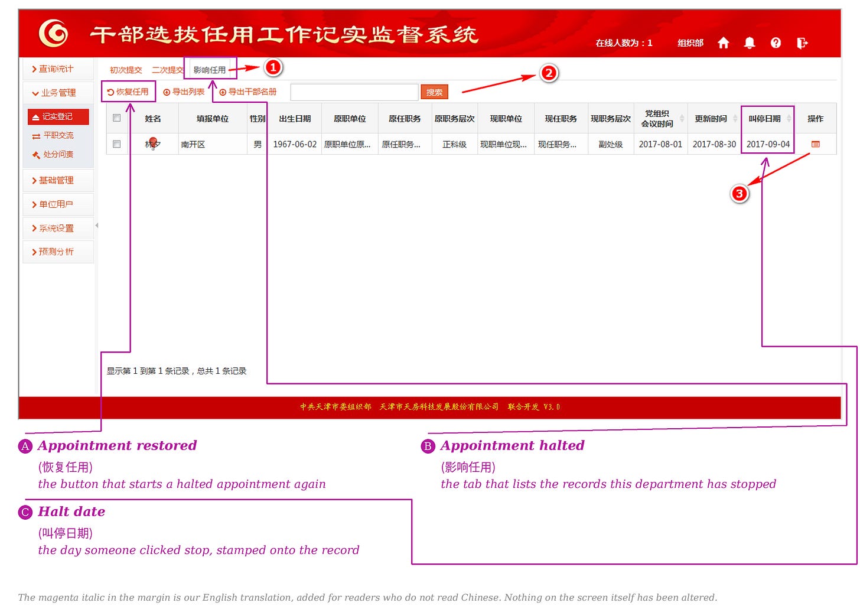The image size is (860, 616).
Task: Focus the search box beside 搜索
Action: [x=354, y=92]
